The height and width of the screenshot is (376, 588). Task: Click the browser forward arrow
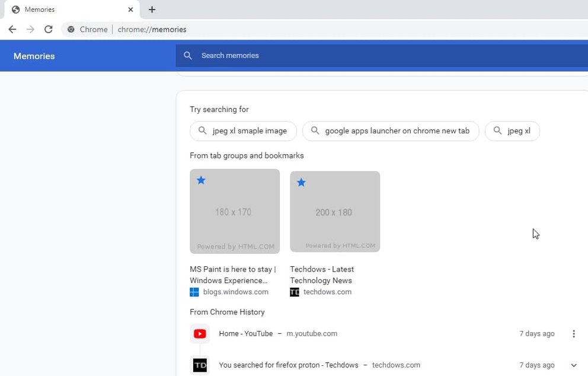30,29
